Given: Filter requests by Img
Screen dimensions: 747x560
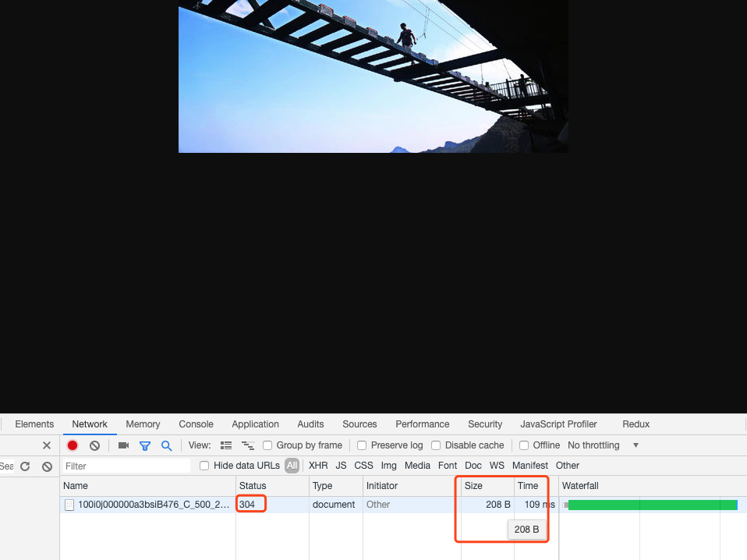Looking at the screenshot, I should click(x=389, y=466).
